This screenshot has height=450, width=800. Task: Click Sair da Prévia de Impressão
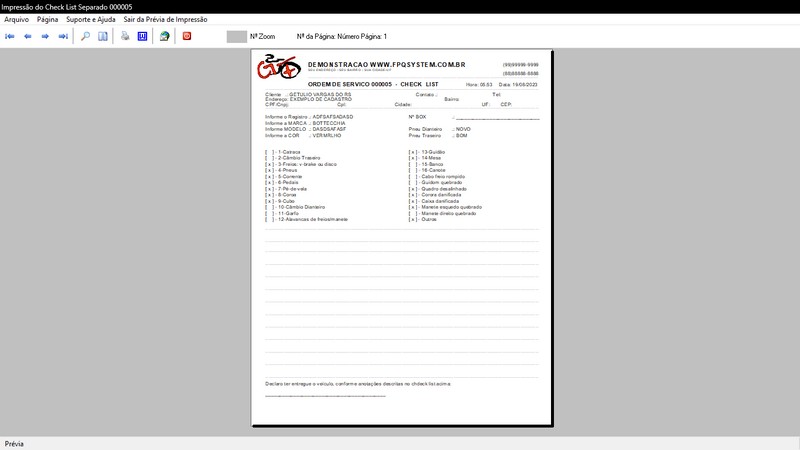pos(167,19)
